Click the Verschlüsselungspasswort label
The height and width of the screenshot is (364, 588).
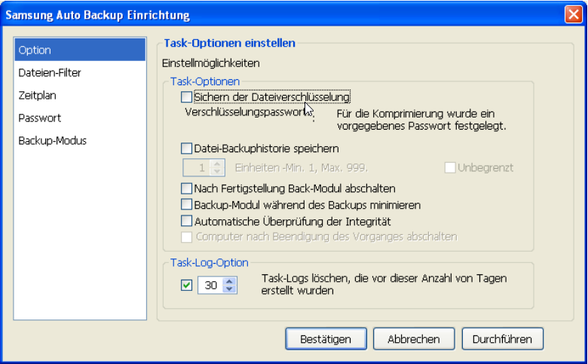(x=250, y=112)
